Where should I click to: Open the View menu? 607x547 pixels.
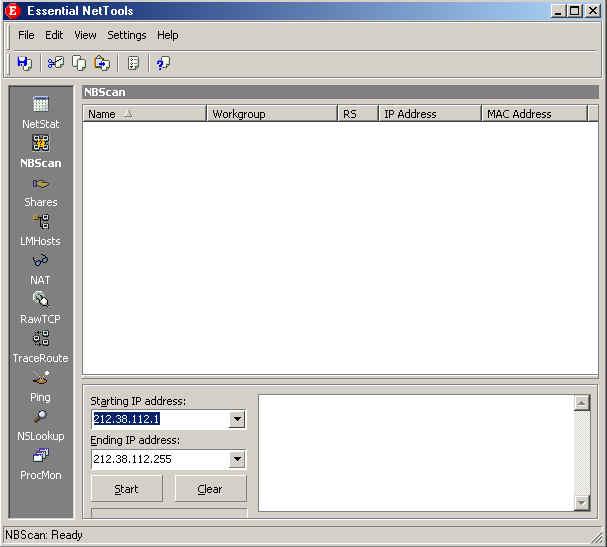pos(85,35)
